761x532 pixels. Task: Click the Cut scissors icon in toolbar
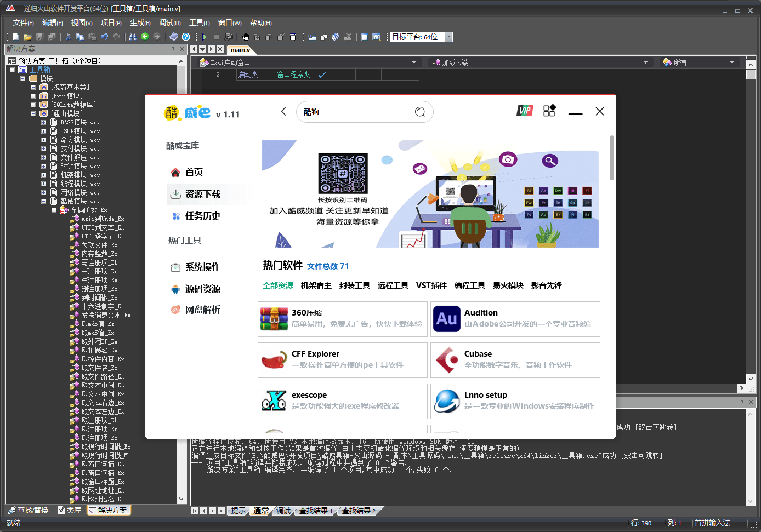click(x=69, y=37)
